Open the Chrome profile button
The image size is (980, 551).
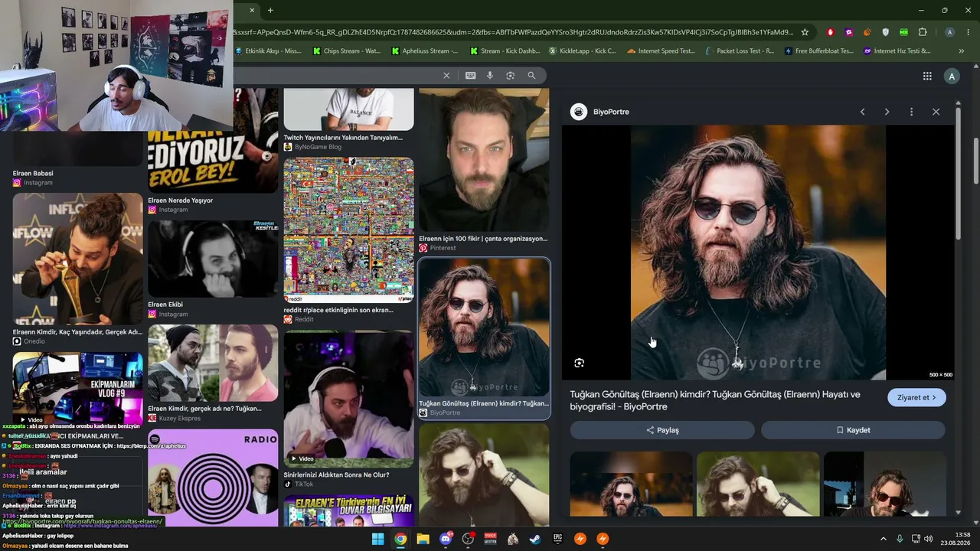point(950,32)
